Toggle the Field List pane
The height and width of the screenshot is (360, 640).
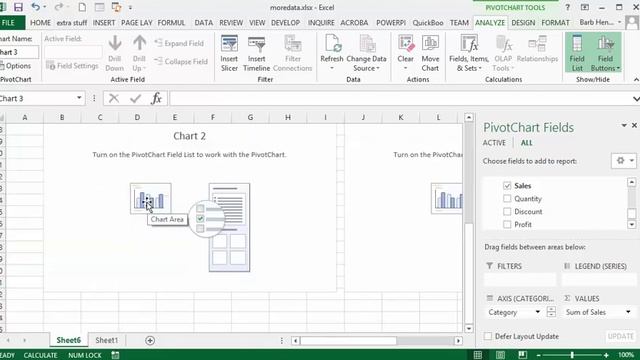pos(577,53)
